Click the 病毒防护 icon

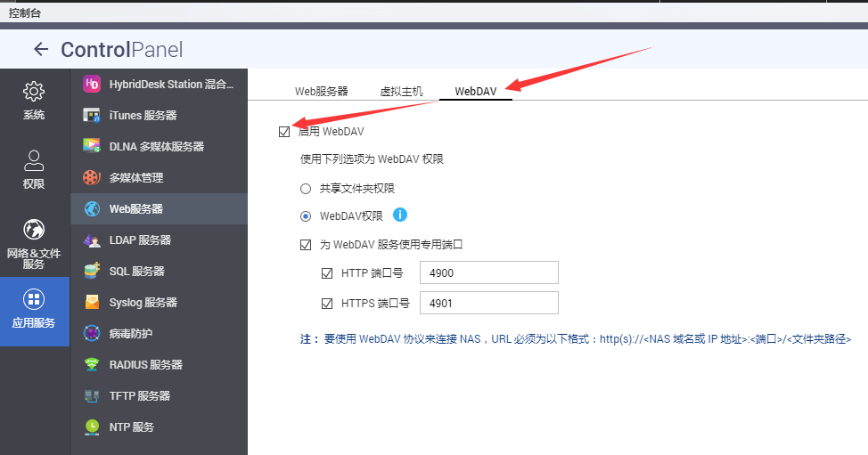[91, 333]
